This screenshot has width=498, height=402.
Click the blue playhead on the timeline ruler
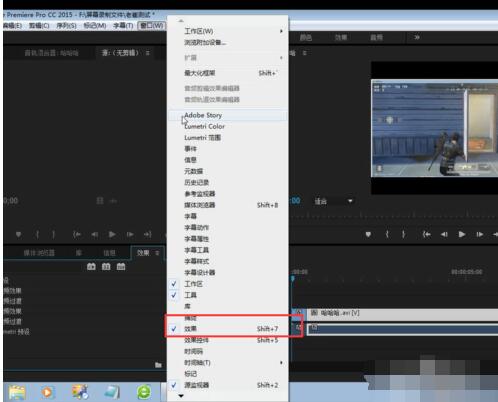click(x=293, y=278)
